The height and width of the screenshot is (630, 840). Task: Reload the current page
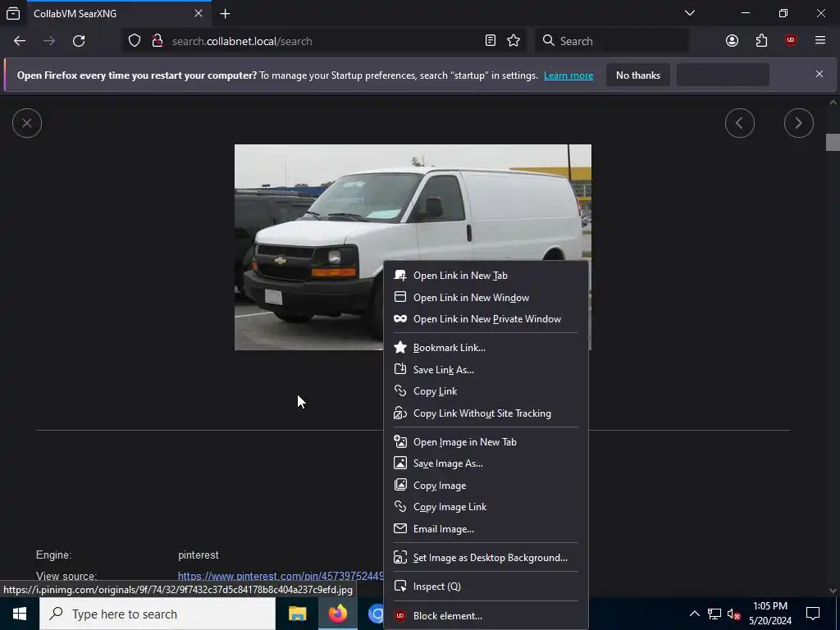coord(79,41)
